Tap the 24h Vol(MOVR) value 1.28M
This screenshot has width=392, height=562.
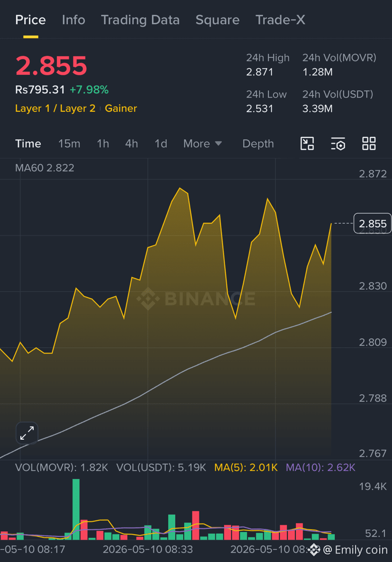(x=318, y=72)
